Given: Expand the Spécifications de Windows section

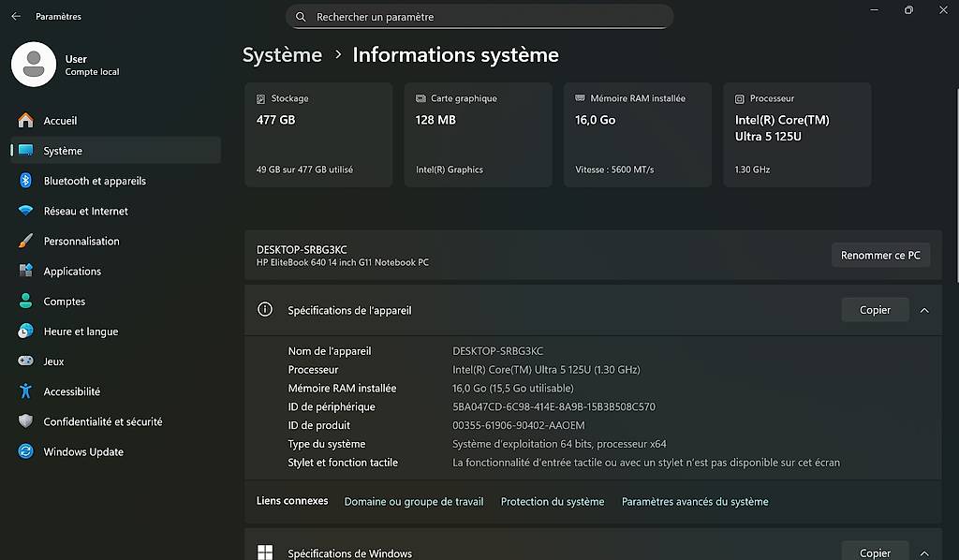Looking at the screenshot, I should point(924,553).
